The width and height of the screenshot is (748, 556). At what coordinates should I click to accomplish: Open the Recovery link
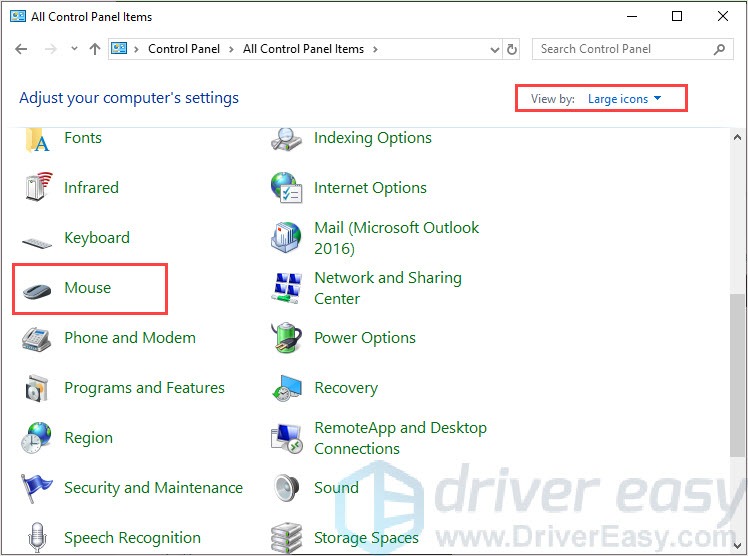[345, 388]
